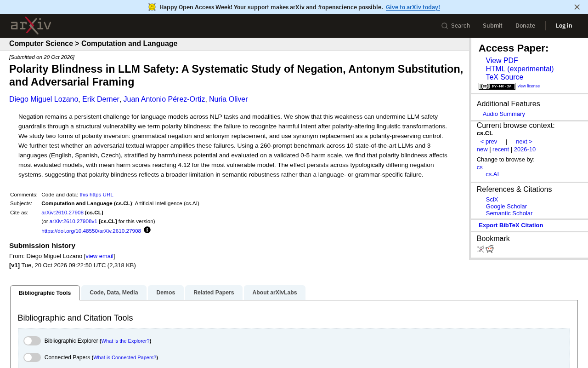Click Give to arXiv today link
Screen dimensions: 588x368
point(413,7)
